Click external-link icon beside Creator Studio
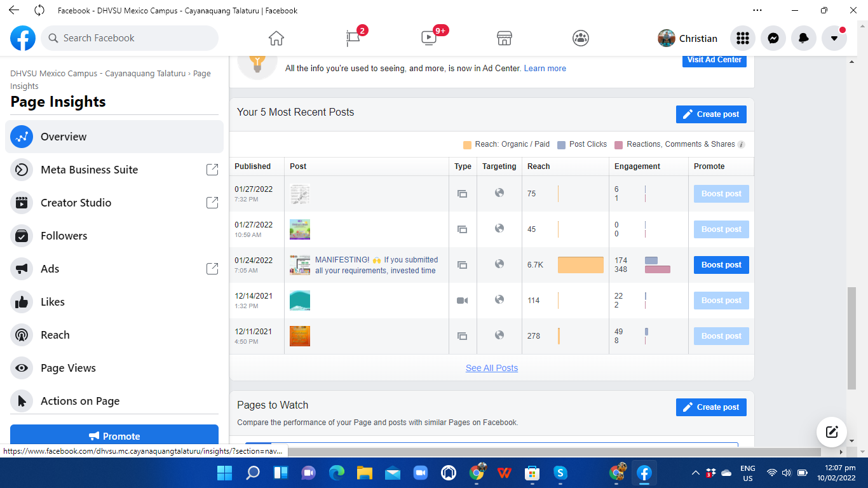The height and width of the screenshot is (488, 868). pos(212,203)
